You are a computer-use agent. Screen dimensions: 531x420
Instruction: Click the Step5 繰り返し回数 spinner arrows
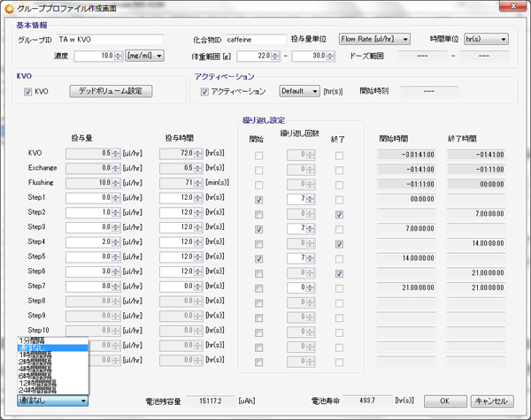(310, 258)
